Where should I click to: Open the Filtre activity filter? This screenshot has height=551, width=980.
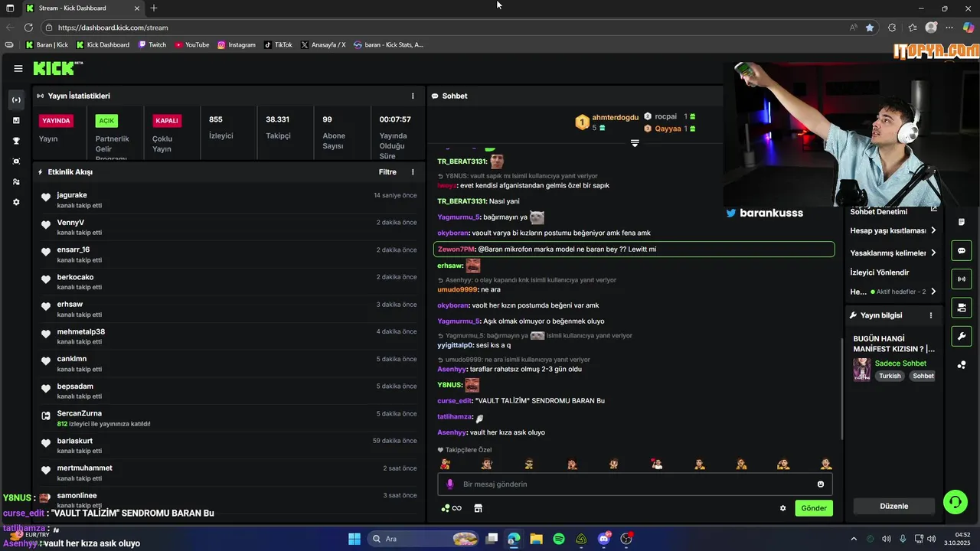click(x=387, y=172)
